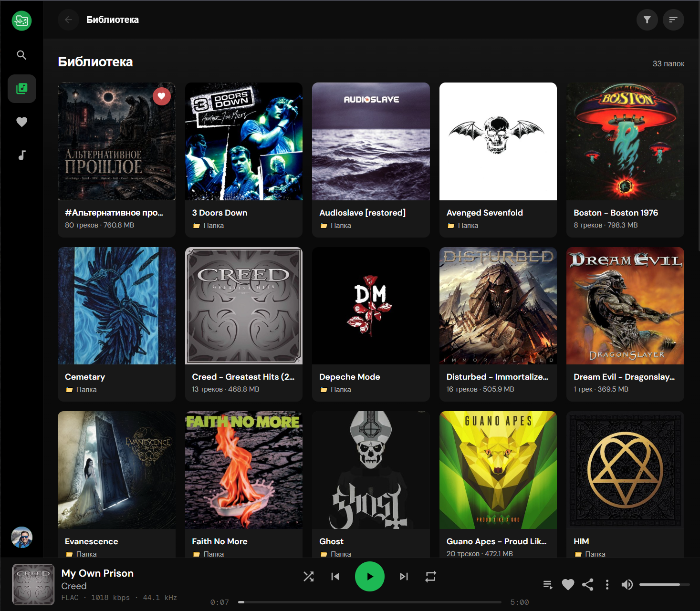Click folder icon under Ghost
Screen dimensions: 700x611
click(x=324, y=554)
